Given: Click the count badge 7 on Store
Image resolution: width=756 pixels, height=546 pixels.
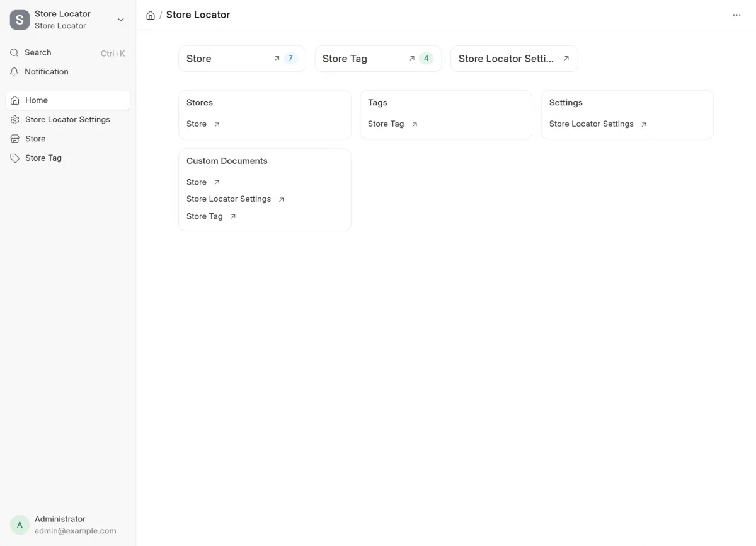Looking at the screenshot, I should pyautogui.click(x=290, y=59).
